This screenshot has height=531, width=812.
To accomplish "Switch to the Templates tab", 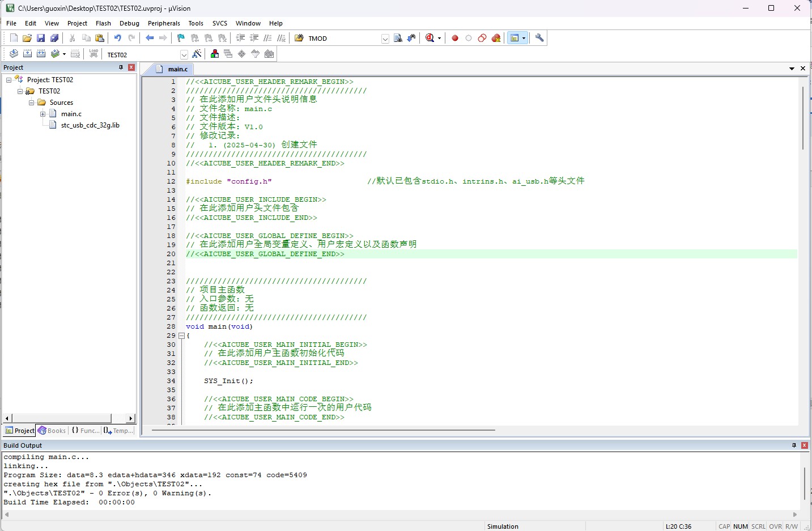I will pyautogui.click(x=118, y=431).
